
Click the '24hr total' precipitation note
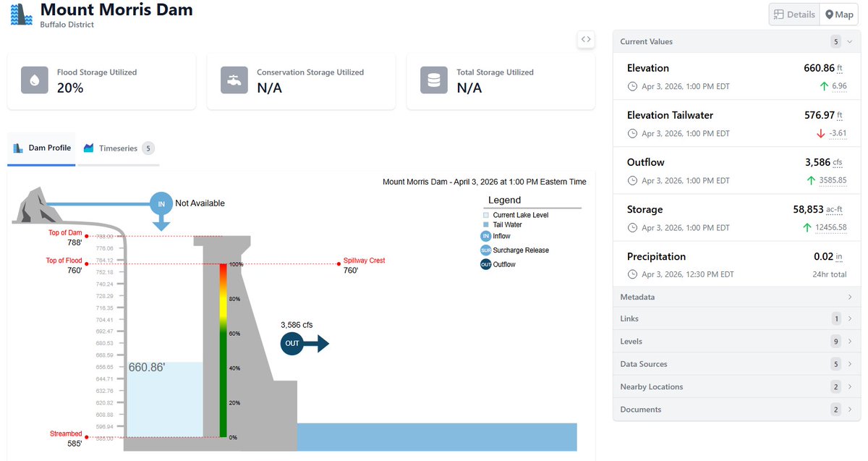(830, 275)
